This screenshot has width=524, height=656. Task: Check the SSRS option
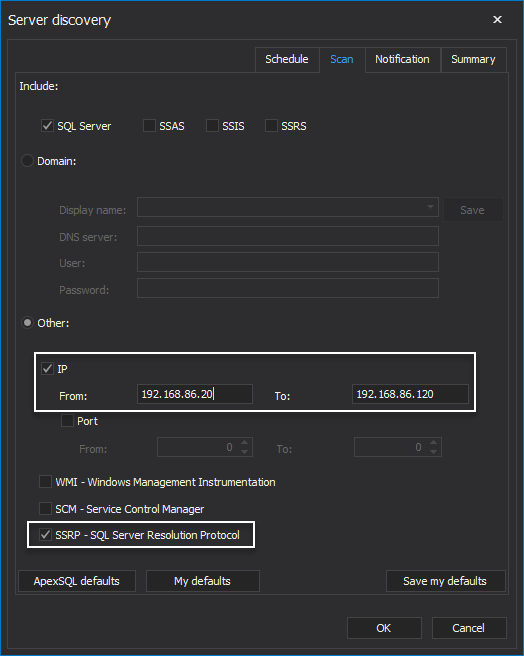tap(271, 126)
